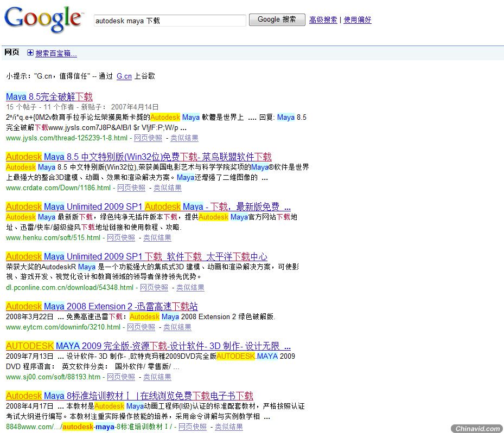This screenshot has height=433, width=504.
Task: Open the 搜索百宝箱... link
Action: tap(56, 53)
